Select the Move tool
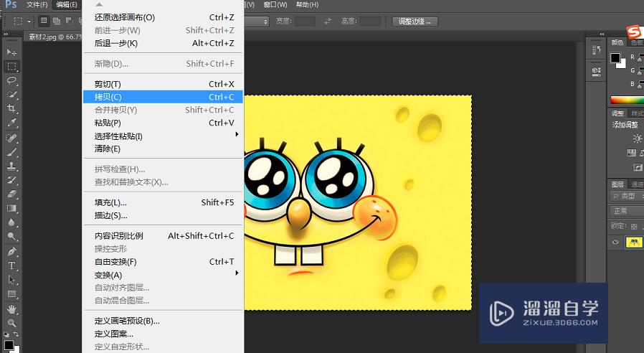Image resolution: width=644 pixels, height=353 pixels. click(x=12, y=52)
